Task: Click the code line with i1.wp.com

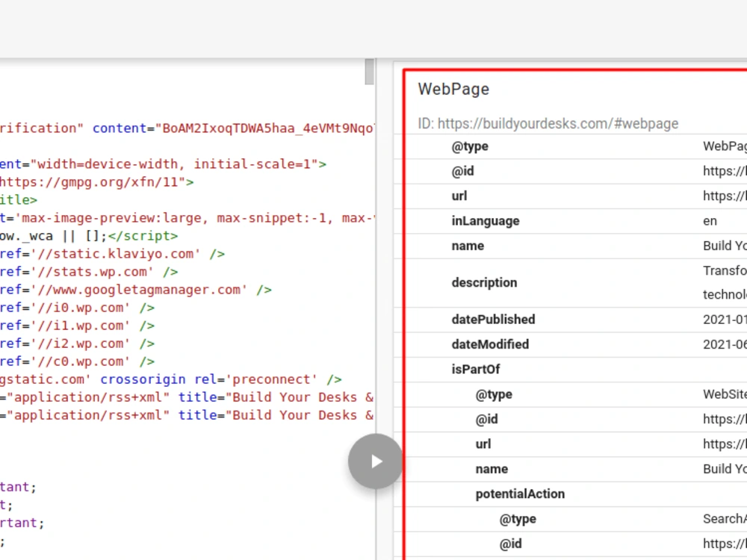Action: point(77,326)
